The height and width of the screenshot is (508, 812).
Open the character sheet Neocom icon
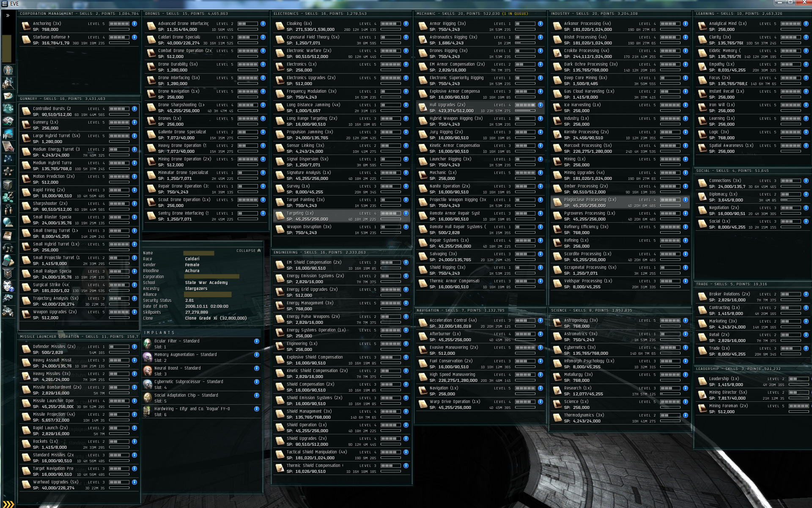[x=8, y=70]
